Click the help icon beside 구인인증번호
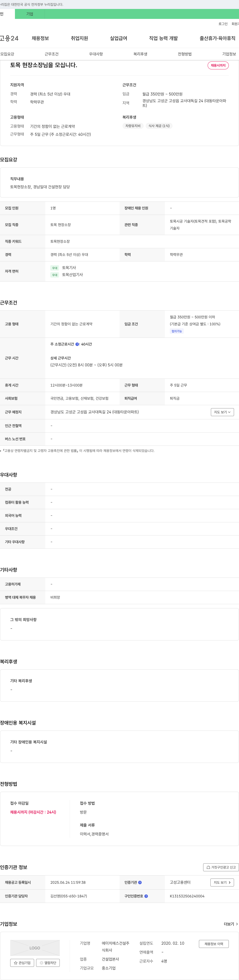The image size is (239, 980). (146, 896)
